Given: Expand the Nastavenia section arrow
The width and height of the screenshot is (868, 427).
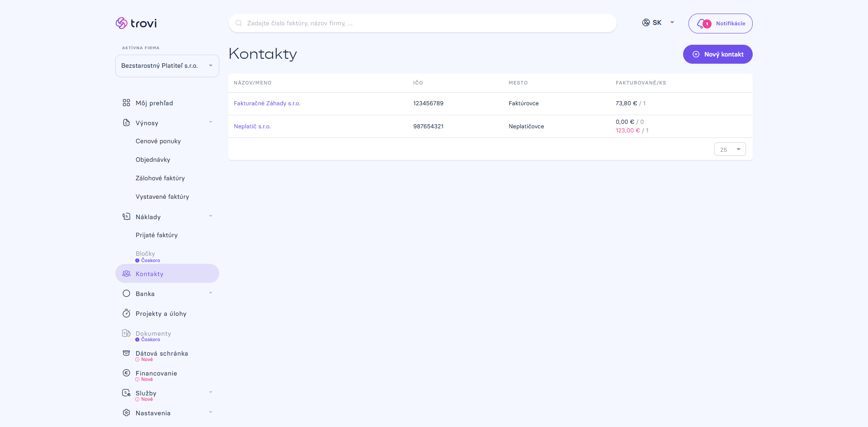Looking at the screenshot, I should point(211,413).
